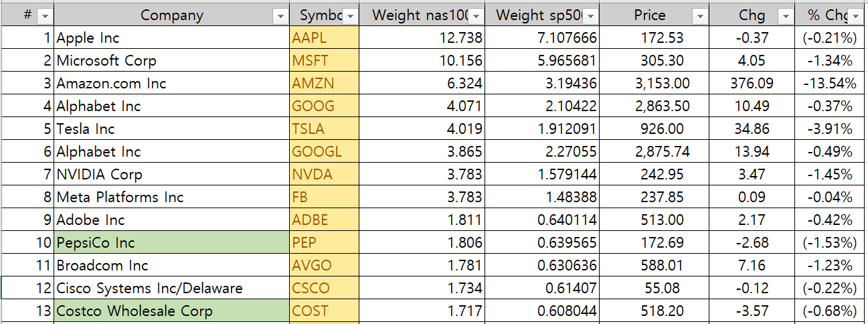Select Microsoft sp500 weight 5.965681

543,61
